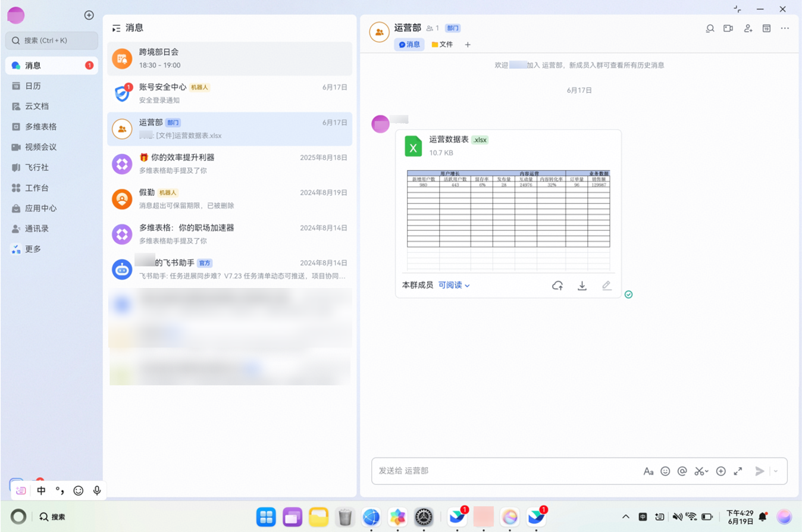Toggle Chinese input mode 中 on IME bar
The width and height of the screenshot is (802, 532).
tap(41, 491)
